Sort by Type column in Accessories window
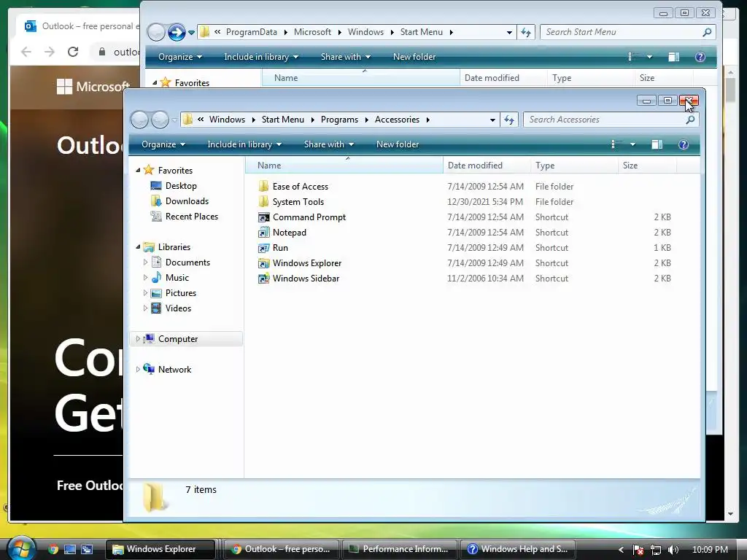The height and width of the screenshot is (560, 747). tap(574, 166)
